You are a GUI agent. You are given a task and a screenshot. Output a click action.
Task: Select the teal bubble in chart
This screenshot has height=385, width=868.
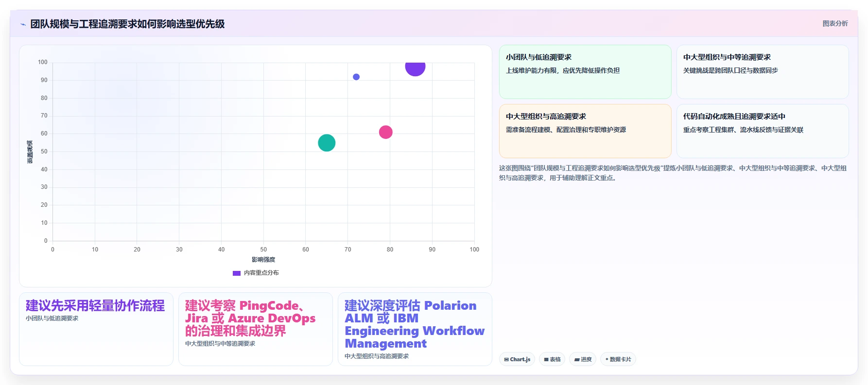327,143
